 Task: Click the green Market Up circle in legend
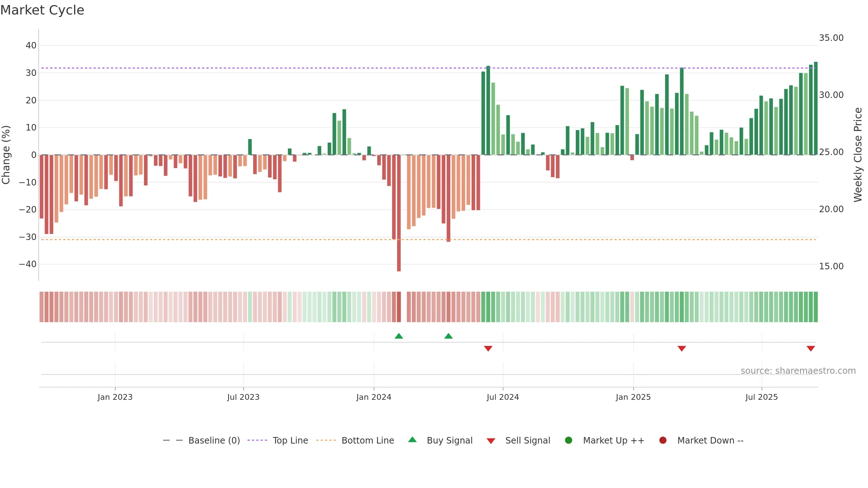[x=569, y=440]
